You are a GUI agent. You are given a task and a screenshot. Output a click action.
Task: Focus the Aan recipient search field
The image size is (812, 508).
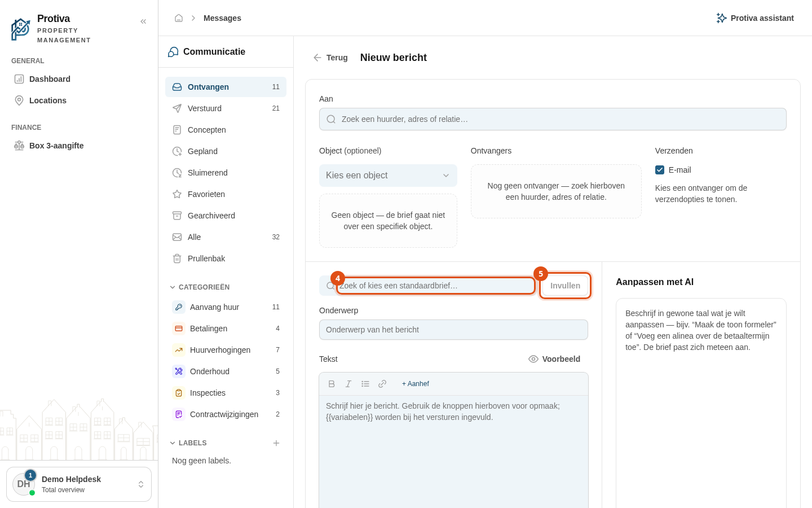tap(553, 119)
